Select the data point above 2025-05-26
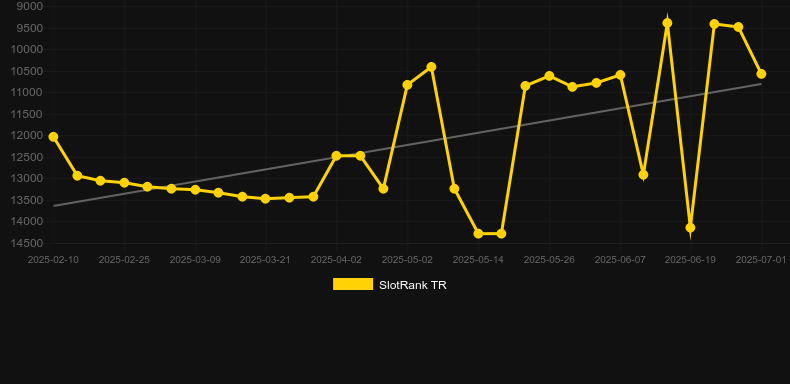Viewport: 790px width, 384px height. click(549, 76)
